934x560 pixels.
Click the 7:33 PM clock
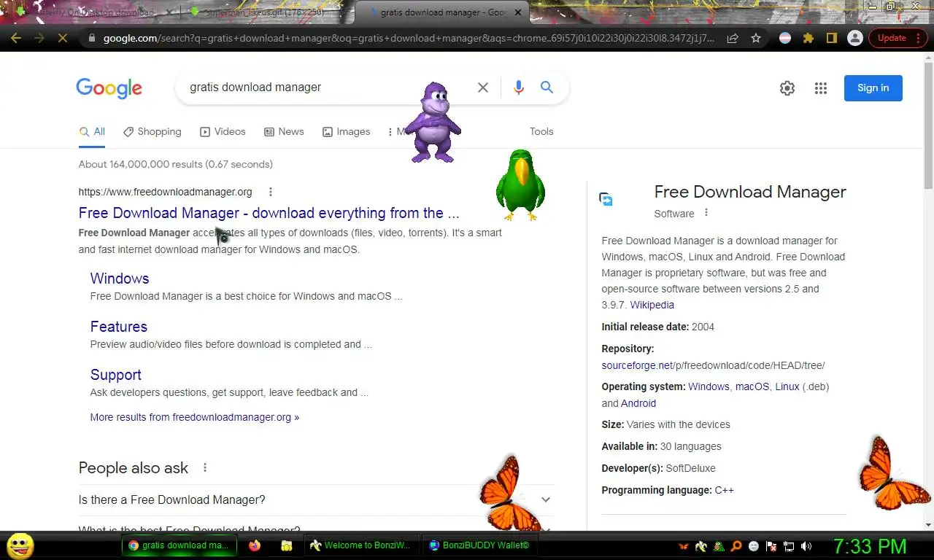[871, 546]
